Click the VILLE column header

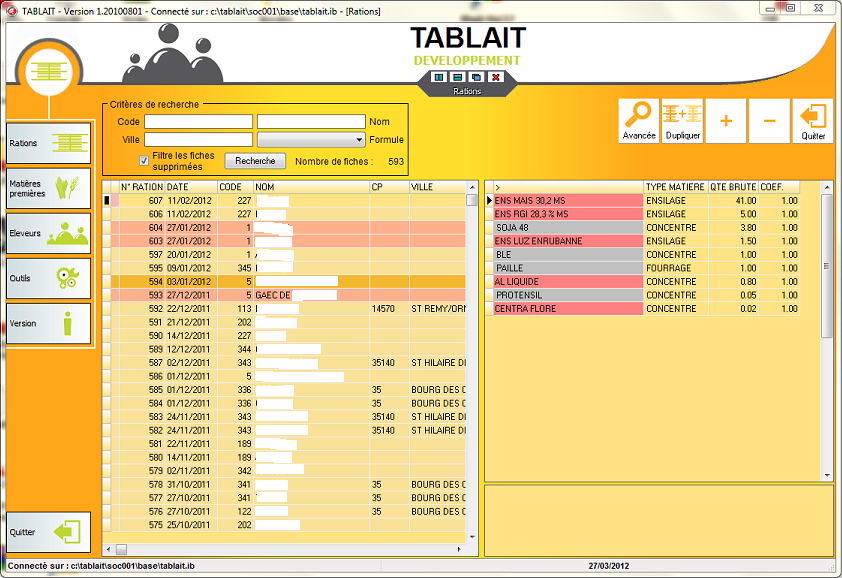(x=438, y=187)
